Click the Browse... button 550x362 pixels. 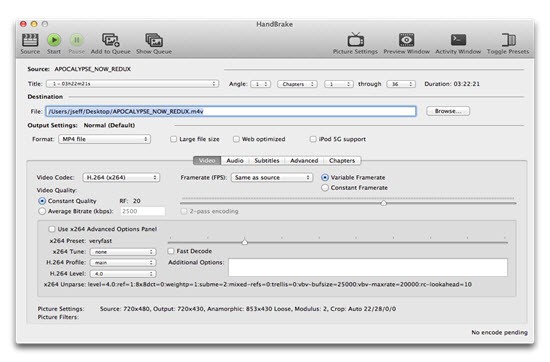click(448, 111)
